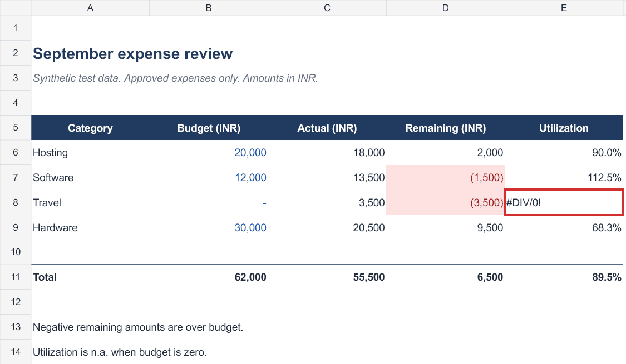Select row 1 header
Screen dimensions: 626x364
click(16, 28)
